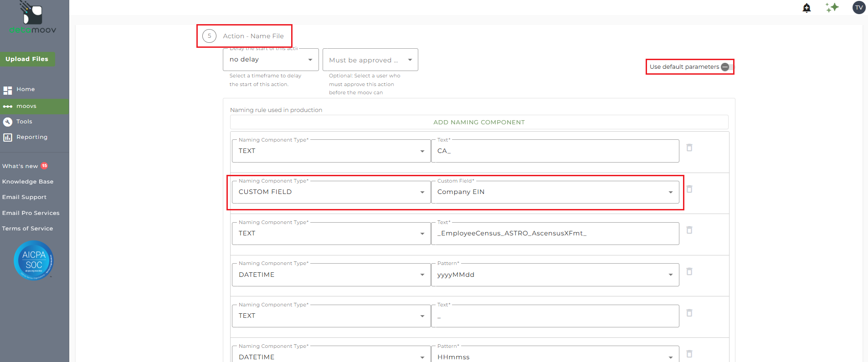868x362 pixels.
Task: Click the AICPA SOC badge
Action: (34, 260)
